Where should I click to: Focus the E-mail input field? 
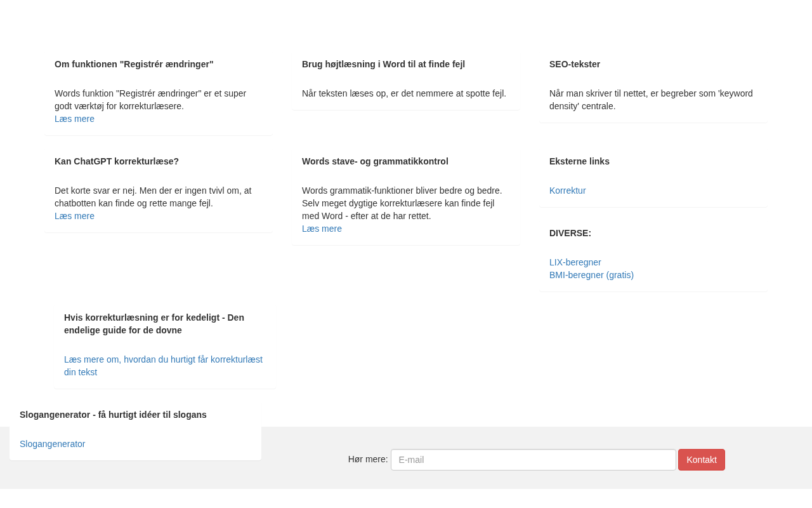[x=533, y=460]
